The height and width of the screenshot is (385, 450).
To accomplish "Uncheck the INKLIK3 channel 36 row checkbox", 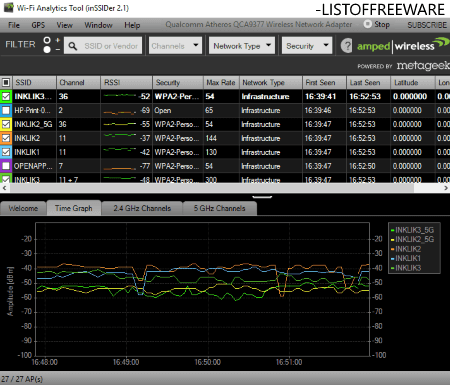I will pos(6,96).
